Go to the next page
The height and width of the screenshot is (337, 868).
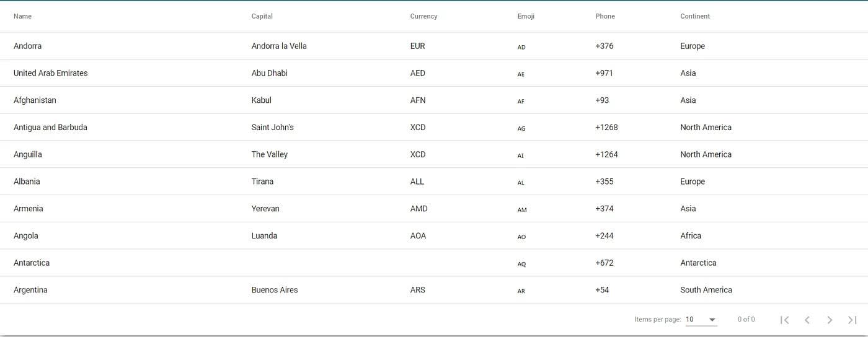pyautogui.click(x=830, y=320)
